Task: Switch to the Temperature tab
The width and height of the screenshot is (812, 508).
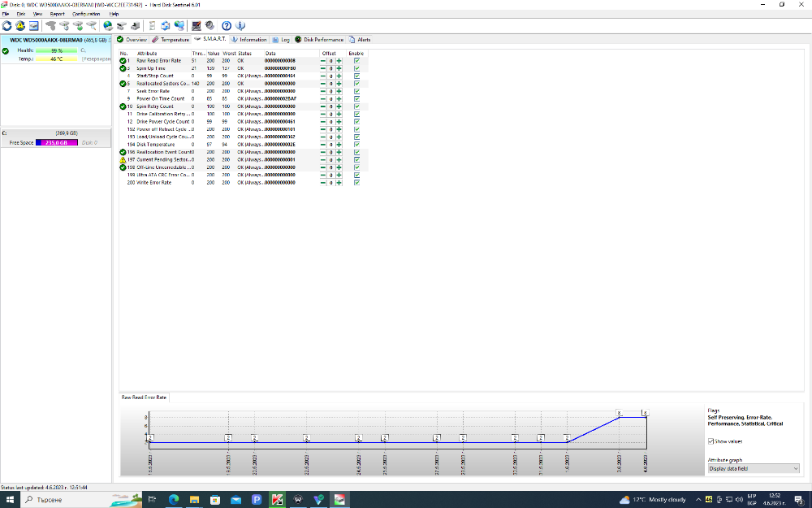Action: click(x=171, y=39)
